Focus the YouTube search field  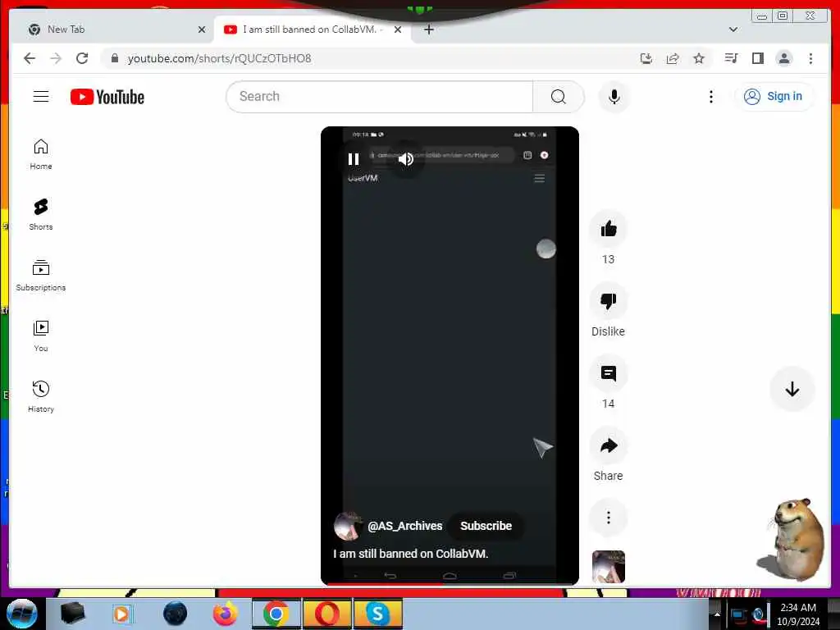click(x=380, y=97)
